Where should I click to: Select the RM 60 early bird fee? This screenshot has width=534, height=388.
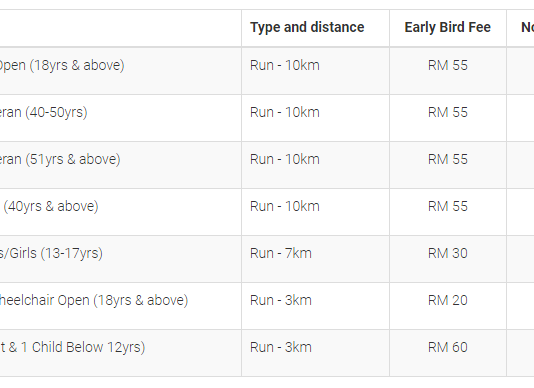pos(447,347)
